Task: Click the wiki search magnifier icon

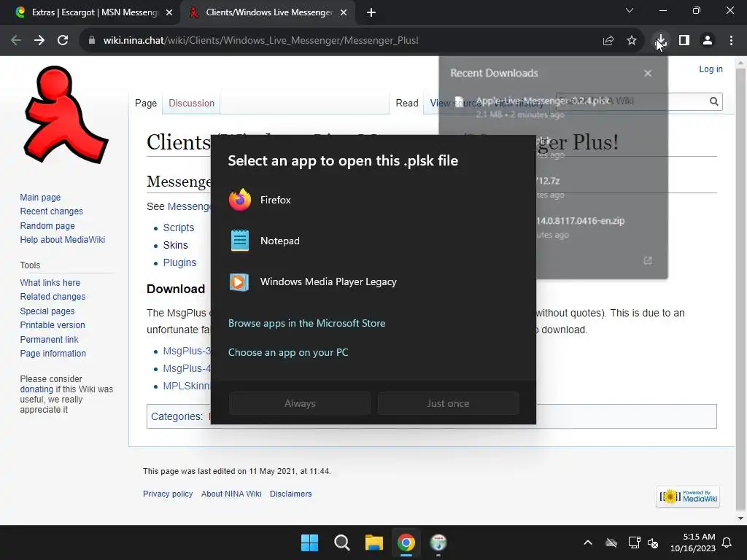Action: [x=713, y=101]
